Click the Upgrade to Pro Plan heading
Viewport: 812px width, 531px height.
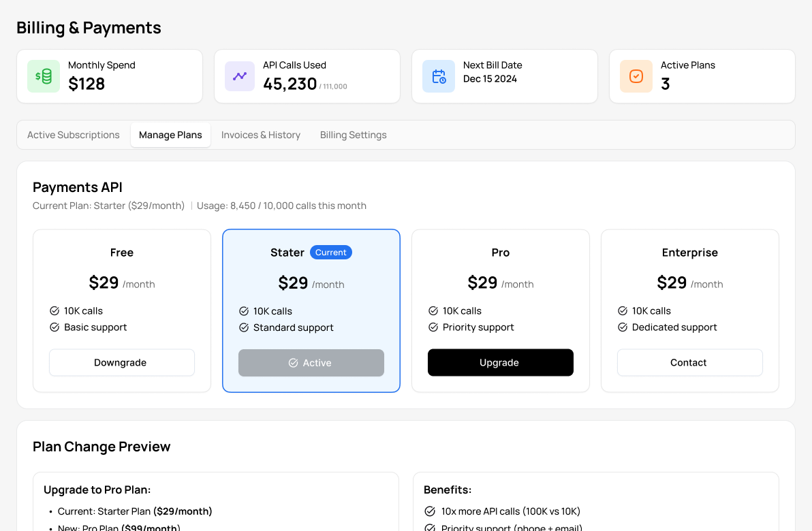click(x=97, y=489)
